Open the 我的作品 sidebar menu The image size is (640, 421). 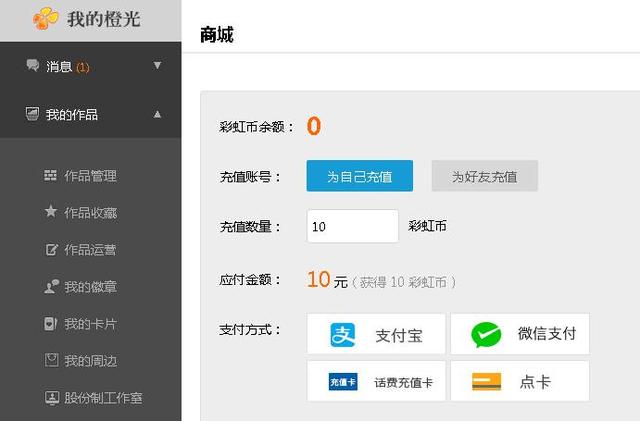coord(91,114)
